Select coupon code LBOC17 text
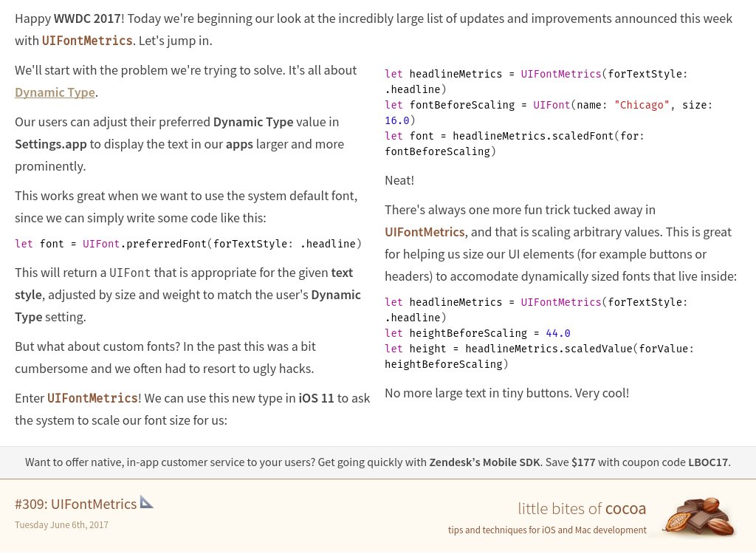Screen dimensions: 756x554 point(708,462)
